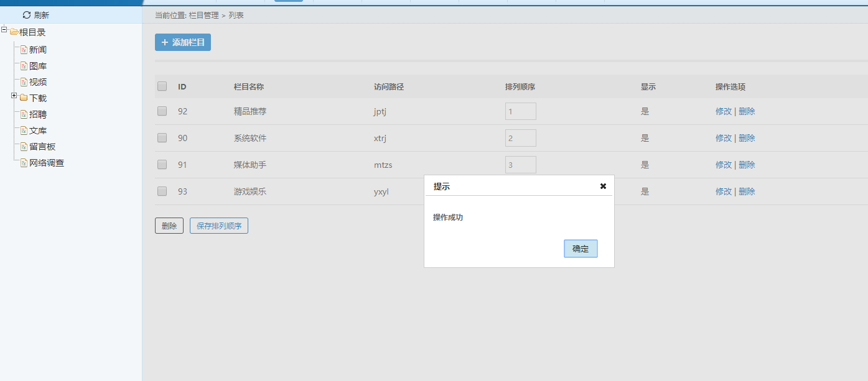
Task: Click the page icon beside 图库
Action: click(24, 66)
